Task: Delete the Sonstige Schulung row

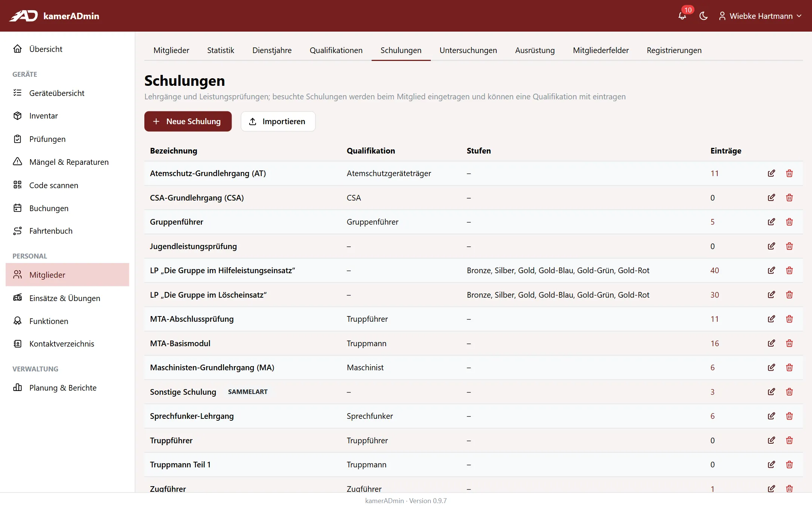Action: click(789, 392)
